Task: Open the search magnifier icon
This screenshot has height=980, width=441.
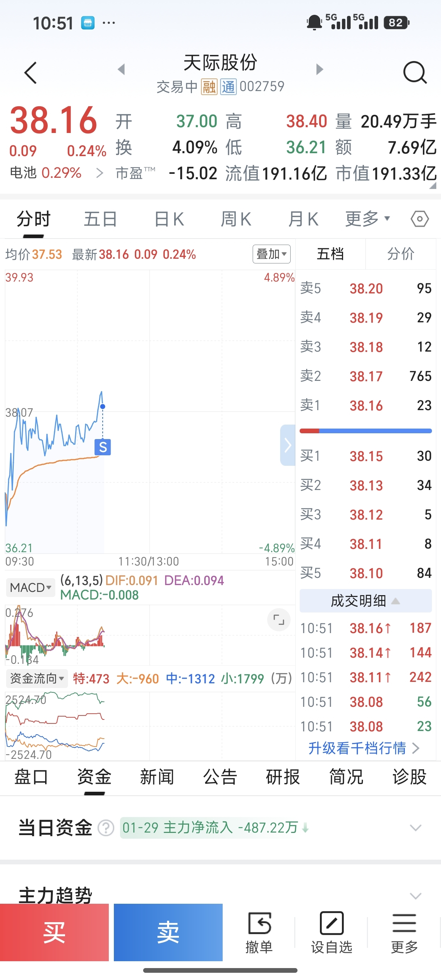Action: tap(414, 72)
